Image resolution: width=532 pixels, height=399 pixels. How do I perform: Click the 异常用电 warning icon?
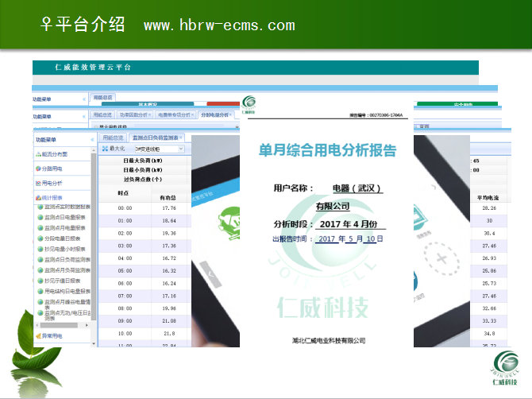[x=38, y=336]
